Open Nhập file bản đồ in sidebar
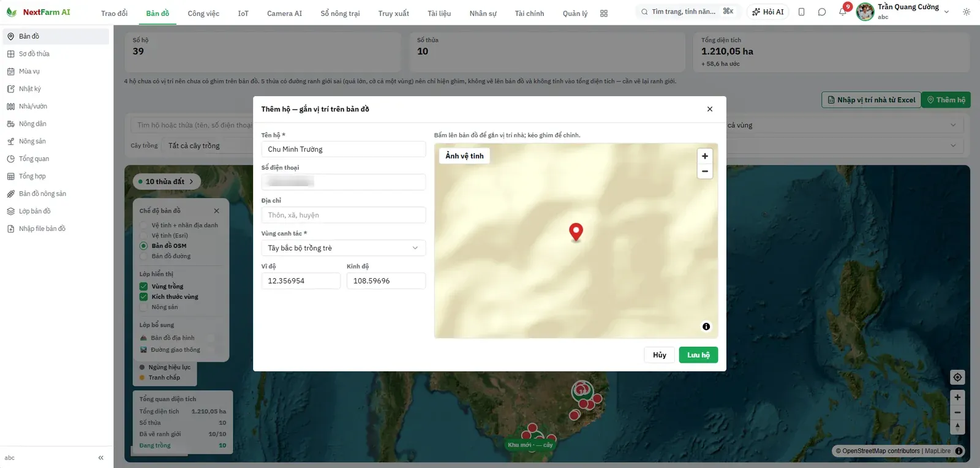The height and width of the screenshot is (468, 980). coord(56,229)
